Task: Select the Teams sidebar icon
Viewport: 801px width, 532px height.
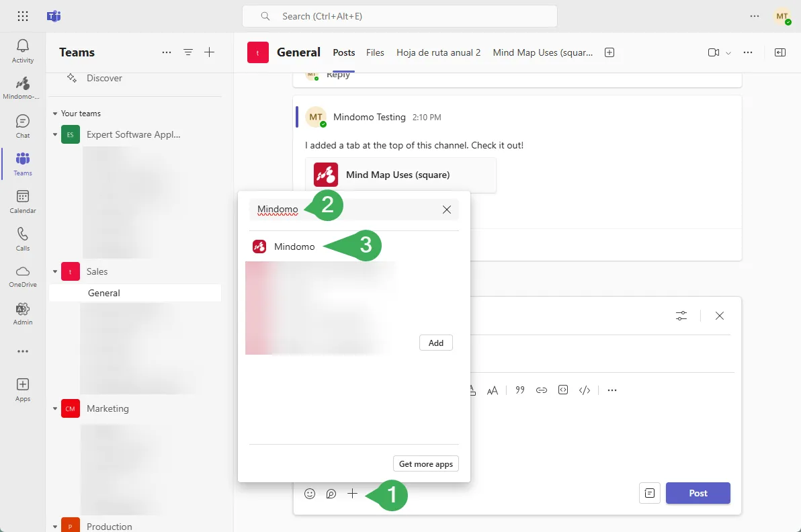Action: pos(22,164)
